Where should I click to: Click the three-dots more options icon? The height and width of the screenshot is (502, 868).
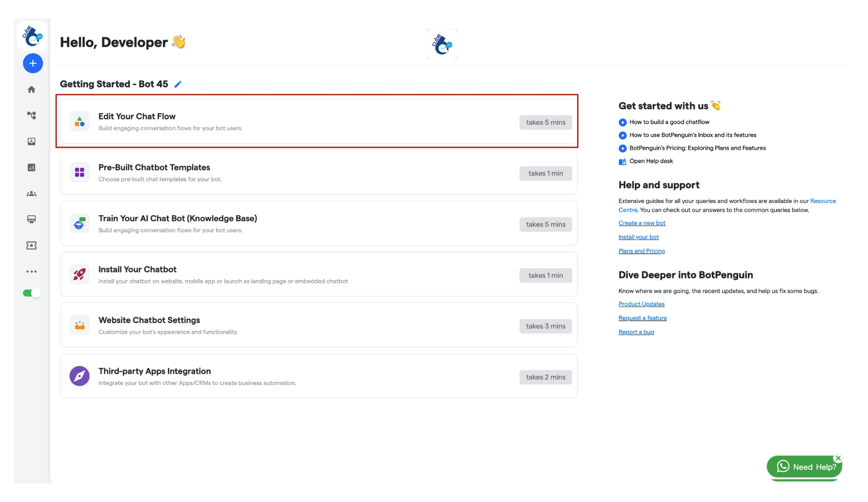click(x=32, y=271)
